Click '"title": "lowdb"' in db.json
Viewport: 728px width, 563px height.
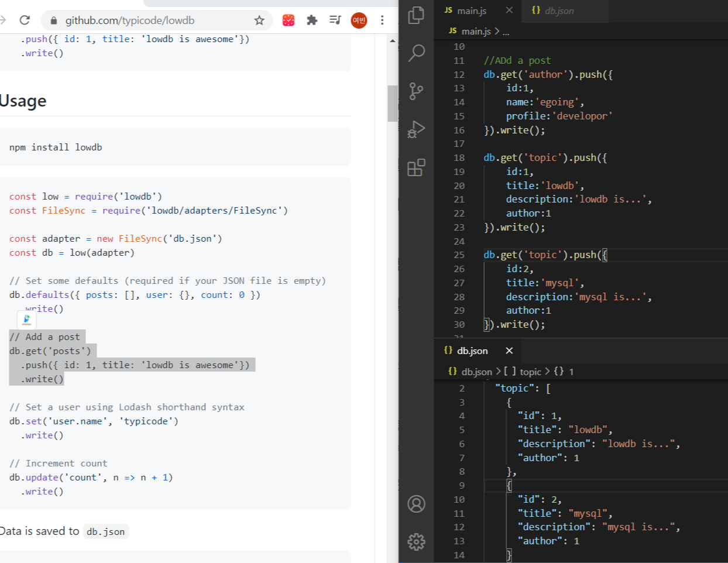(565, 430)
